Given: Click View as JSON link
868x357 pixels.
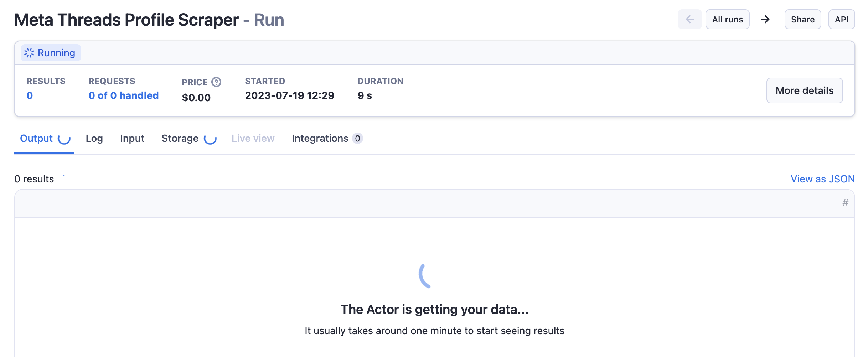Looking at the screenshot, I should point(822,179).
